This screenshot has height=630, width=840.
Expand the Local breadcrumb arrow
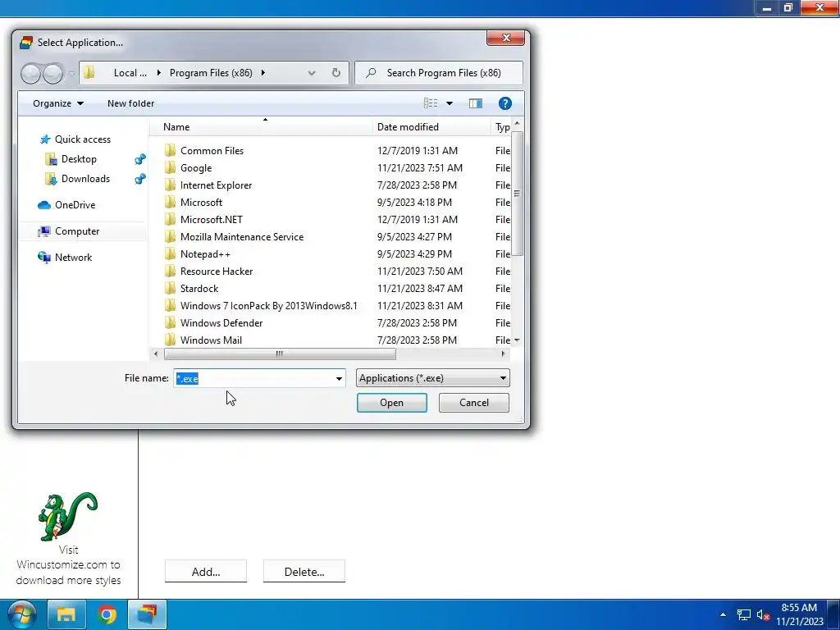point(158,73)
